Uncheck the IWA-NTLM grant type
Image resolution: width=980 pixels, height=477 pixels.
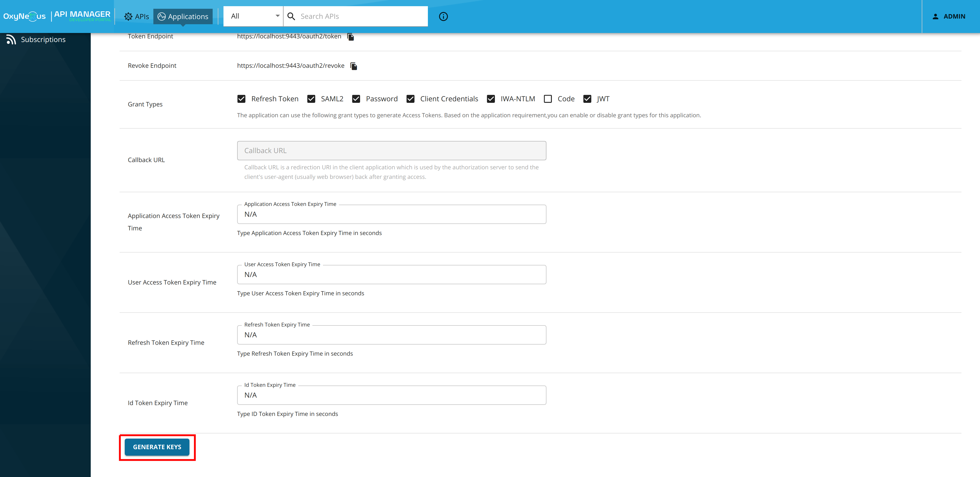491,99
